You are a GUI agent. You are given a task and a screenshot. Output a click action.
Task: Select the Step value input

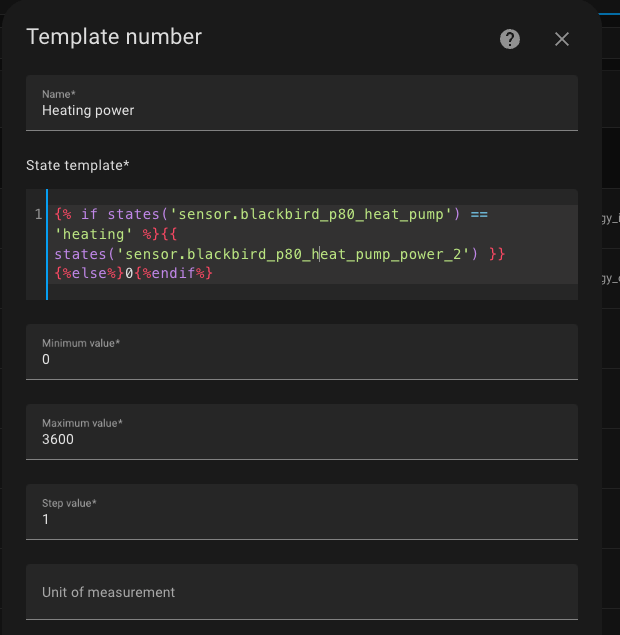[x=301, y=519]
